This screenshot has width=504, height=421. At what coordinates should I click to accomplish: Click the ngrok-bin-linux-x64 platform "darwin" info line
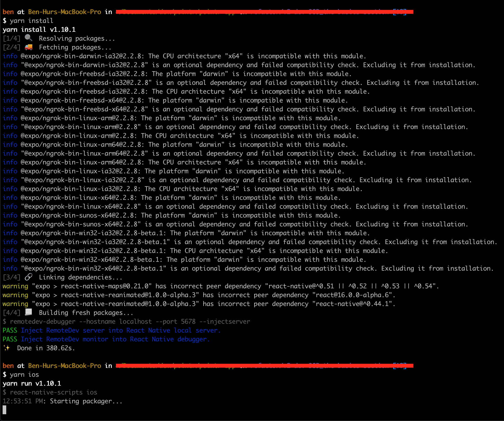point(172,198)
